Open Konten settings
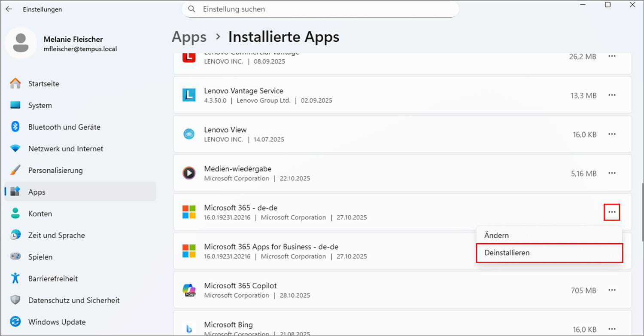The height and width of the screenshot is (336, 644). point(40,214)
